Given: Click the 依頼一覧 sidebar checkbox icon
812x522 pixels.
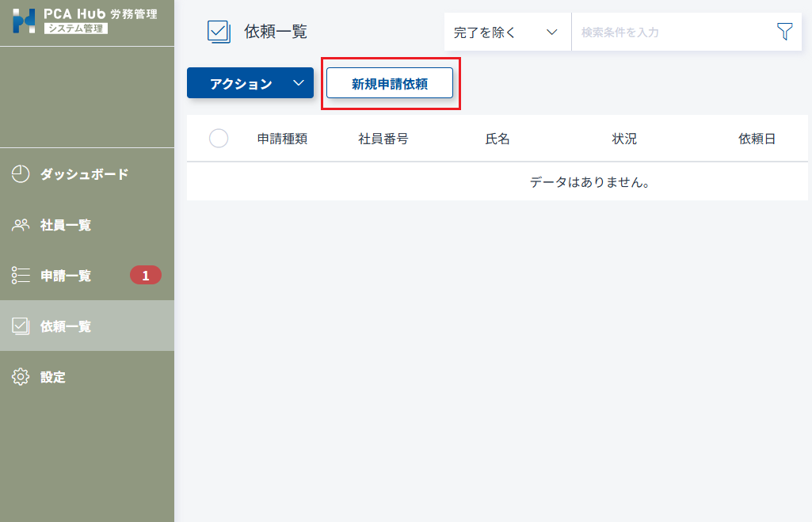Looking at the screenshot, I should (21, 326).
